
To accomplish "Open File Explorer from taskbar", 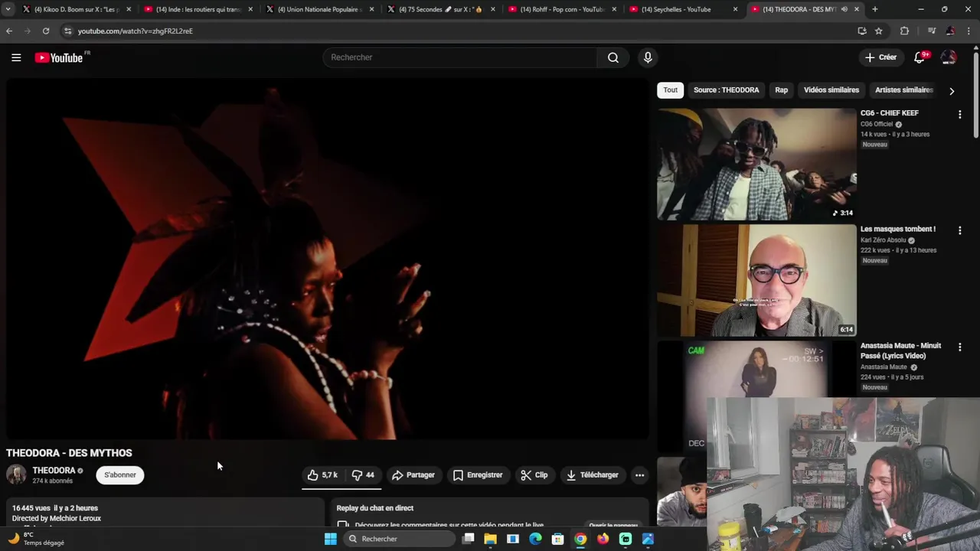I will (x=491, y=539).
